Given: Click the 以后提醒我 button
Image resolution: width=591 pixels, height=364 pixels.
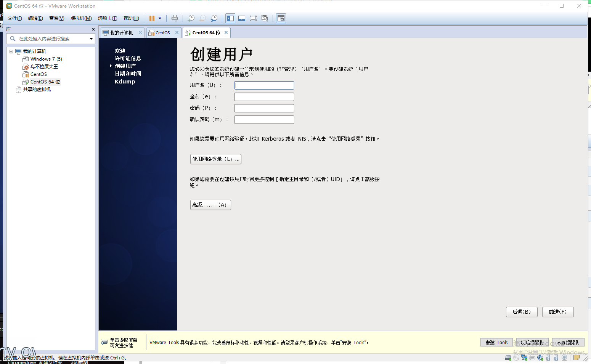Looking at the screenshot, I should pos(532,343).
